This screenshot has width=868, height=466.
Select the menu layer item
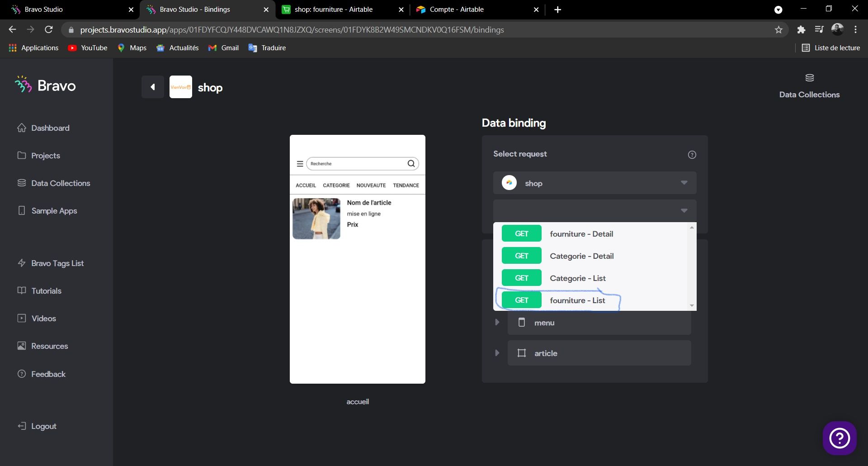tap(599, 323)
